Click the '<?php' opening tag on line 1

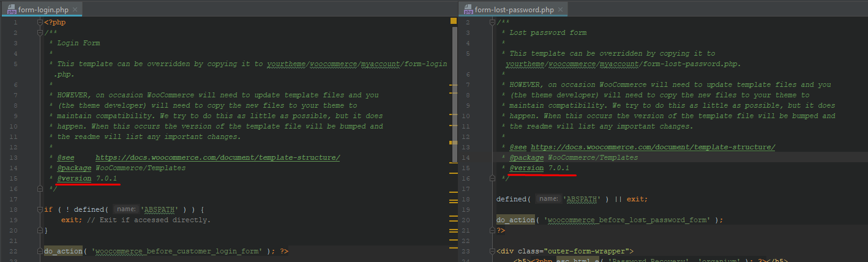click(x=54, y=22)
